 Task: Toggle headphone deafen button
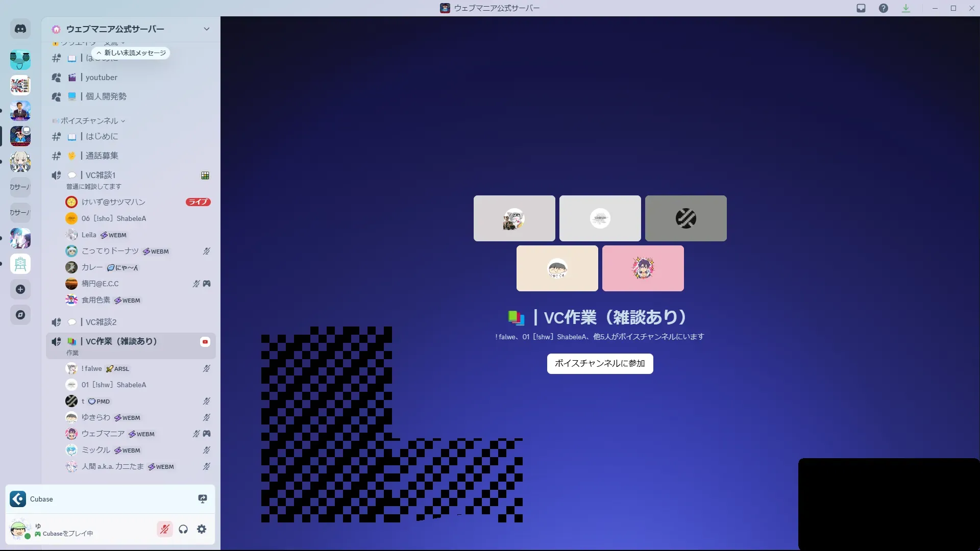(x=183, y=529)
